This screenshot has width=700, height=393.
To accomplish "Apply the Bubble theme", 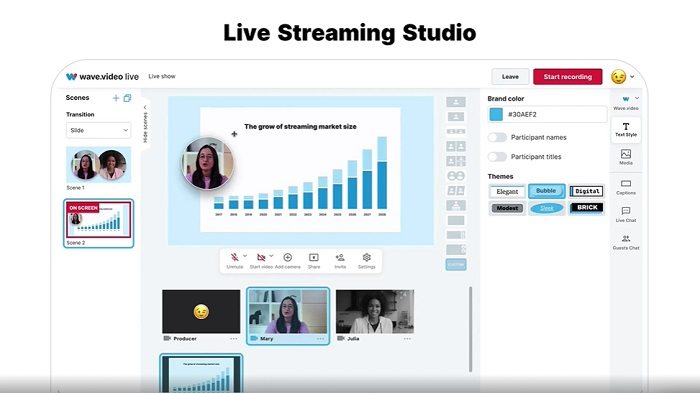I will 546,191.
